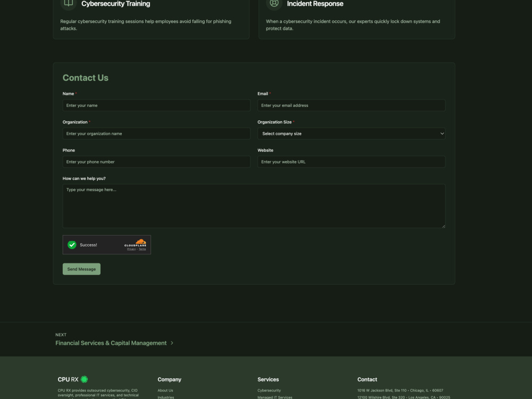Click the Website URL field
The image size is (532, 399).
point(351,162)
